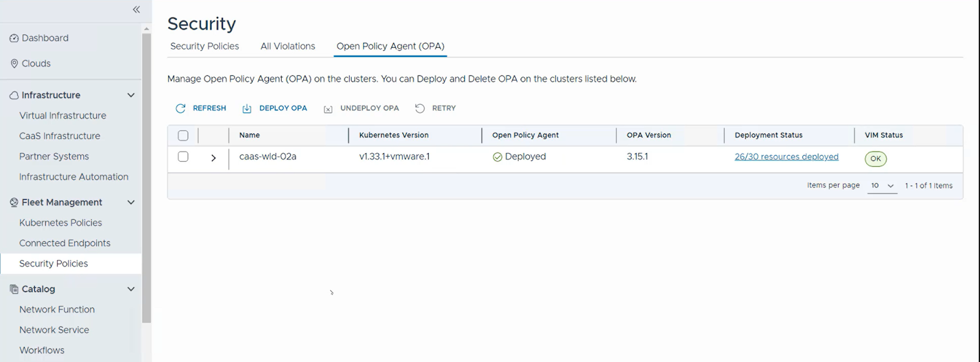This screenshot has width=980, height=362.
Task: Click the Refresh circular arrow icon
Action: click(180, 108)
